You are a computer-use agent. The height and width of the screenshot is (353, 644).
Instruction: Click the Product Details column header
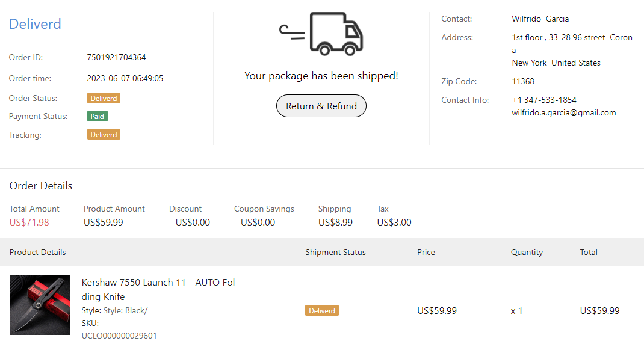point(38,252)
